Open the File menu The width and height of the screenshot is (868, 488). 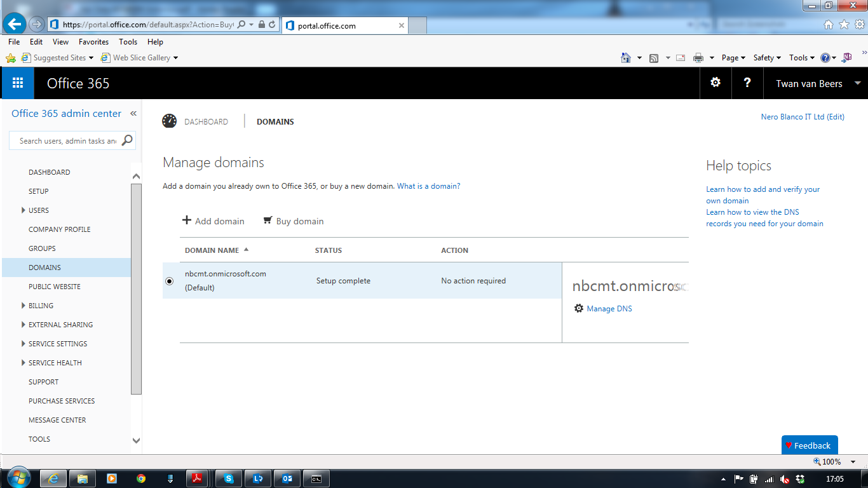tap(14, 42)
